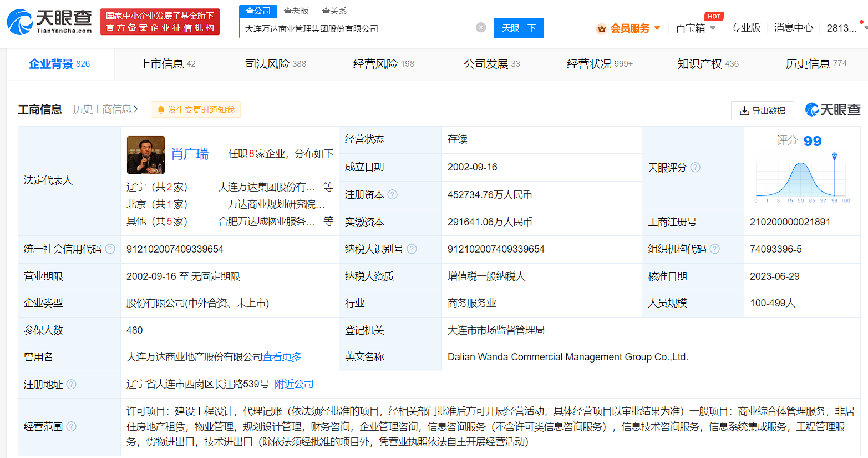Select 上市信息 tab
This screenshot has height=458, width=868.
pos(167,64)
